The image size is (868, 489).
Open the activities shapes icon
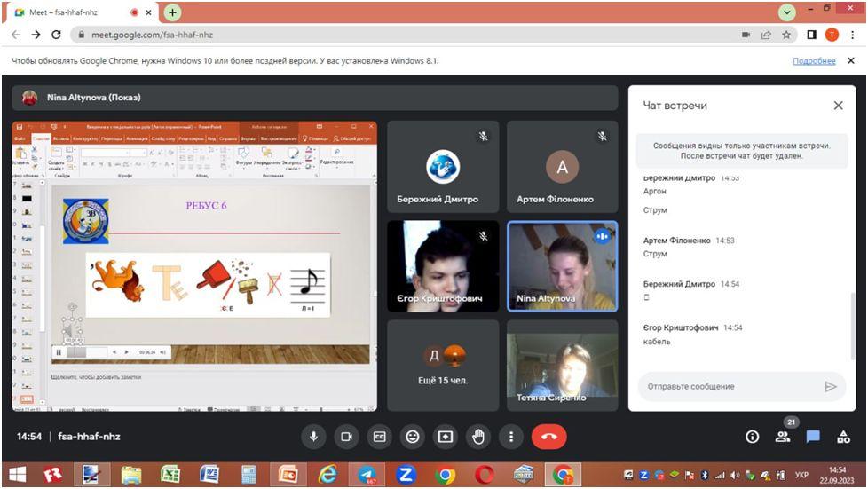click(843, 437)
